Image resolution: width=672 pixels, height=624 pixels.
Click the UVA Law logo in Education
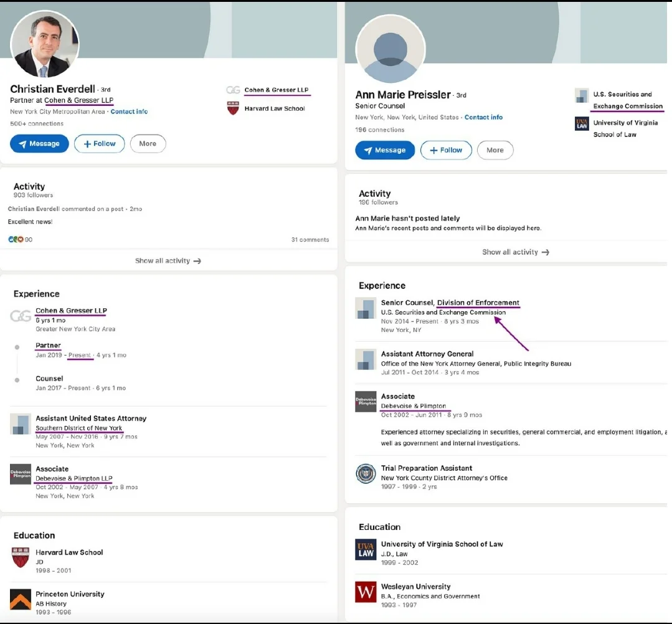pos(366,549)
